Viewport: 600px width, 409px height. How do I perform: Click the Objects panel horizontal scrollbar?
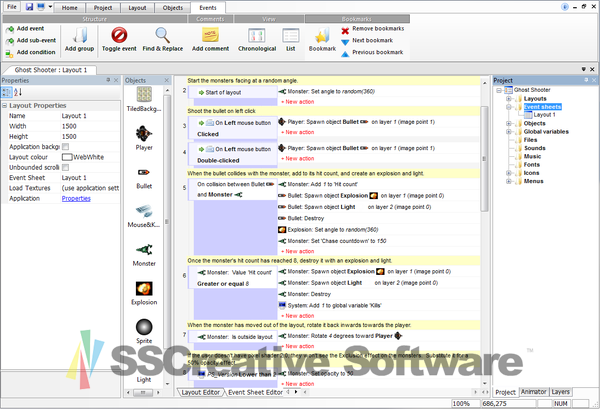coord(143,393)
